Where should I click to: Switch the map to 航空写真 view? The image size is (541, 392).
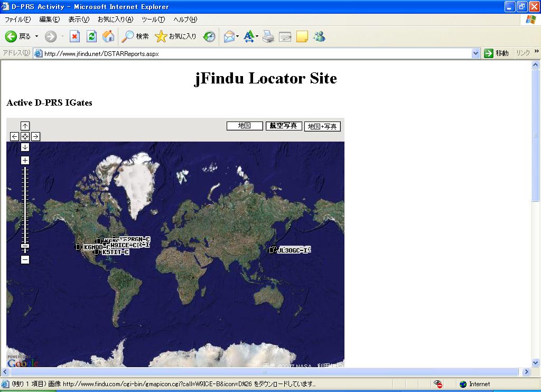284,126
